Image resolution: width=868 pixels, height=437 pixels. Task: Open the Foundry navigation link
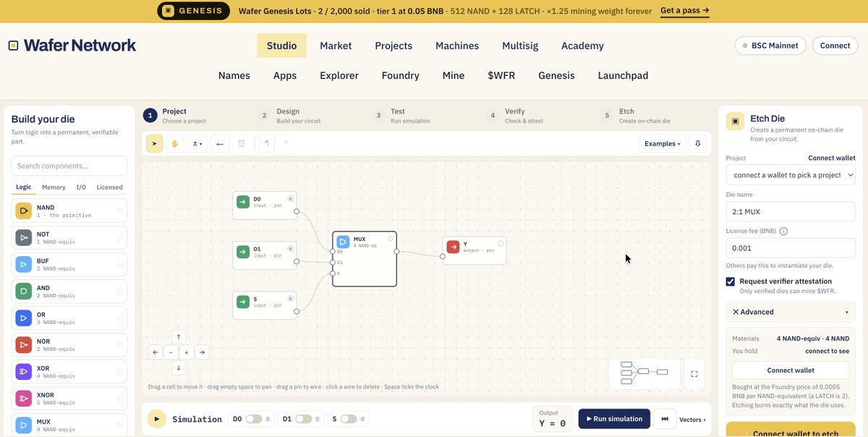(x=401, y=75)
